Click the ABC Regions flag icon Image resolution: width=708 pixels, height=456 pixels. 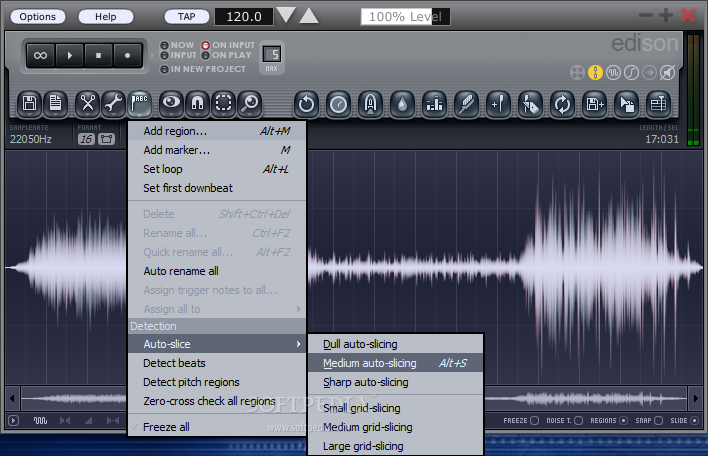(140, 103)
